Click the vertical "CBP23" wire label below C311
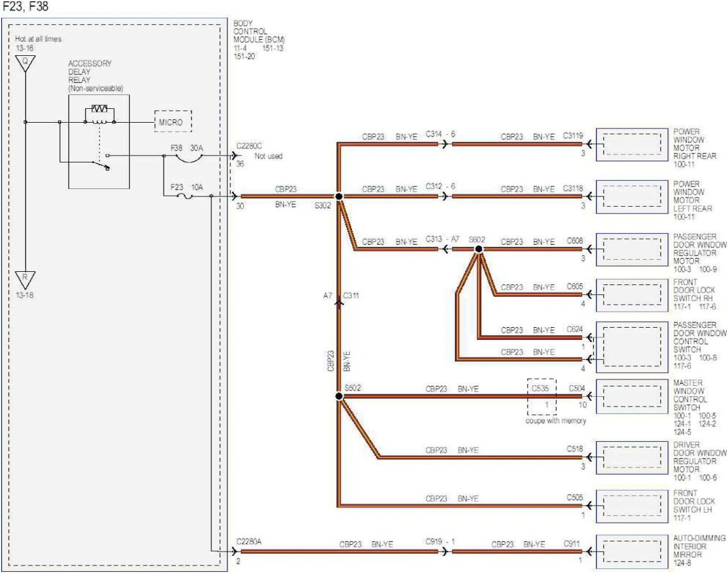Image resolution: width=728 pixels, height=573 pixels. pos(331,361)
